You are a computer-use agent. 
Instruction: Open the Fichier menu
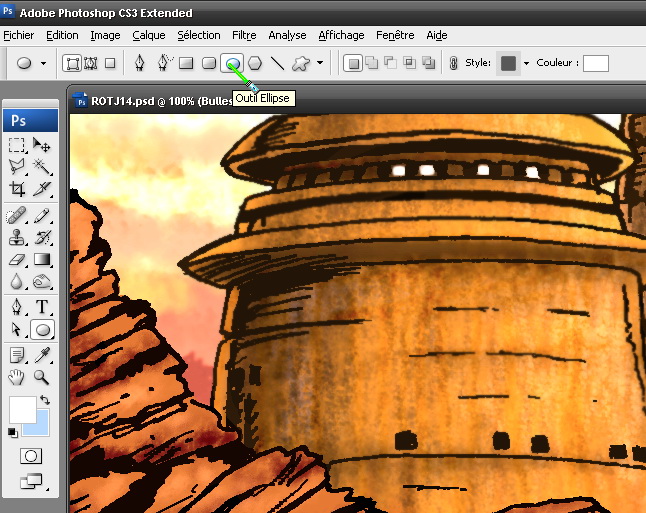pos(19,35)
